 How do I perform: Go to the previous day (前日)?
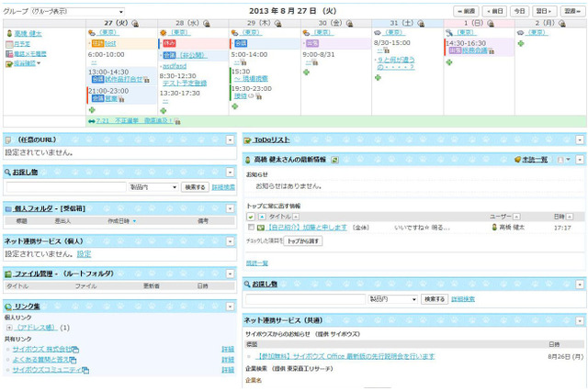point(494,11)
